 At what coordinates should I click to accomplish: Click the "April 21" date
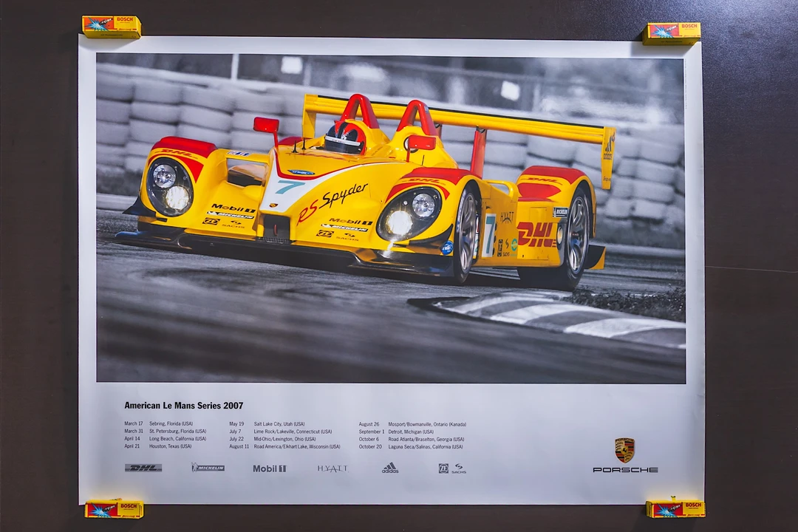(x=132, y=446)
